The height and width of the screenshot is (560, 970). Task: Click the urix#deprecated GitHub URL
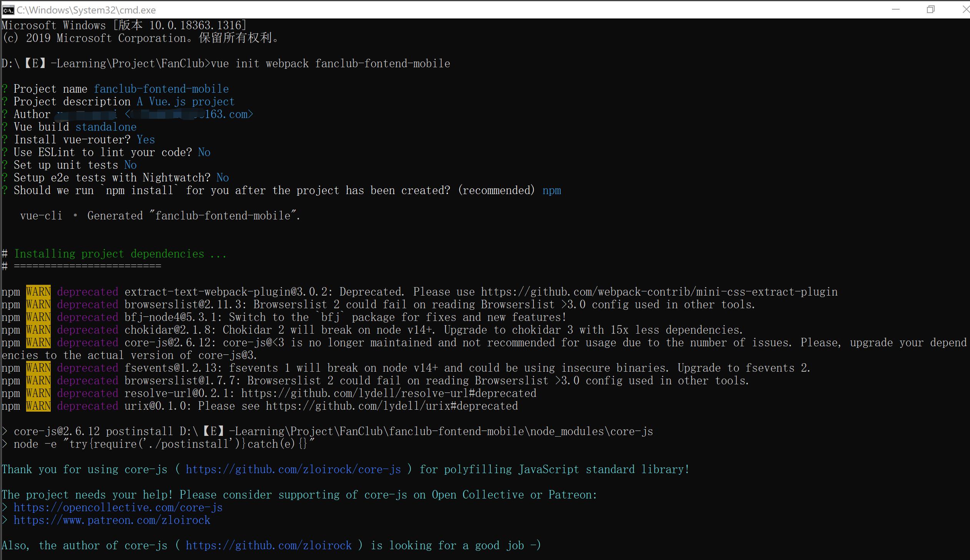pos(392,406)
